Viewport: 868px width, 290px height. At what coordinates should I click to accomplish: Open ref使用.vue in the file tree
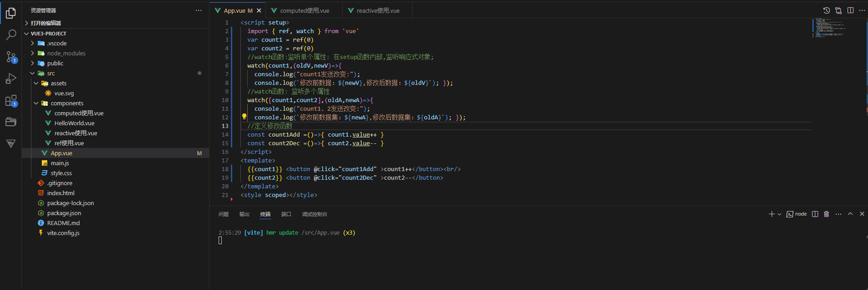[115, 143]
